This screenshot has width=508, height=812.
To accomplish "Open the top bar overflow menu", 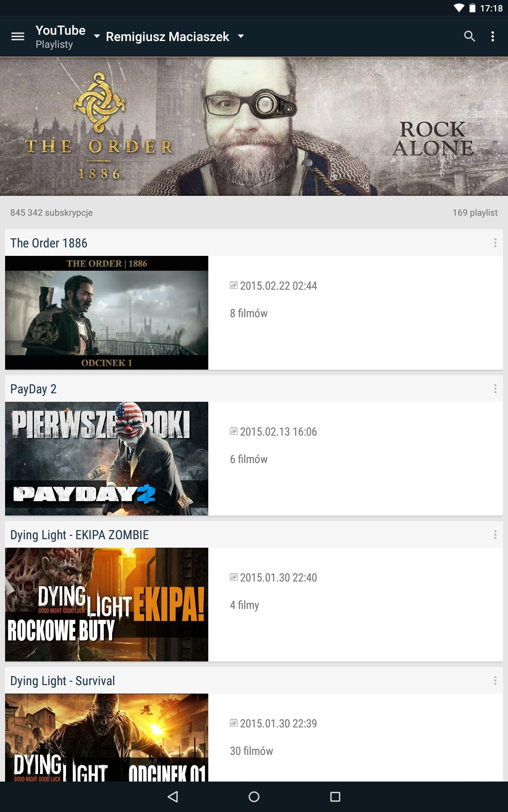I will pyautogui.click(x=493, y=36).
